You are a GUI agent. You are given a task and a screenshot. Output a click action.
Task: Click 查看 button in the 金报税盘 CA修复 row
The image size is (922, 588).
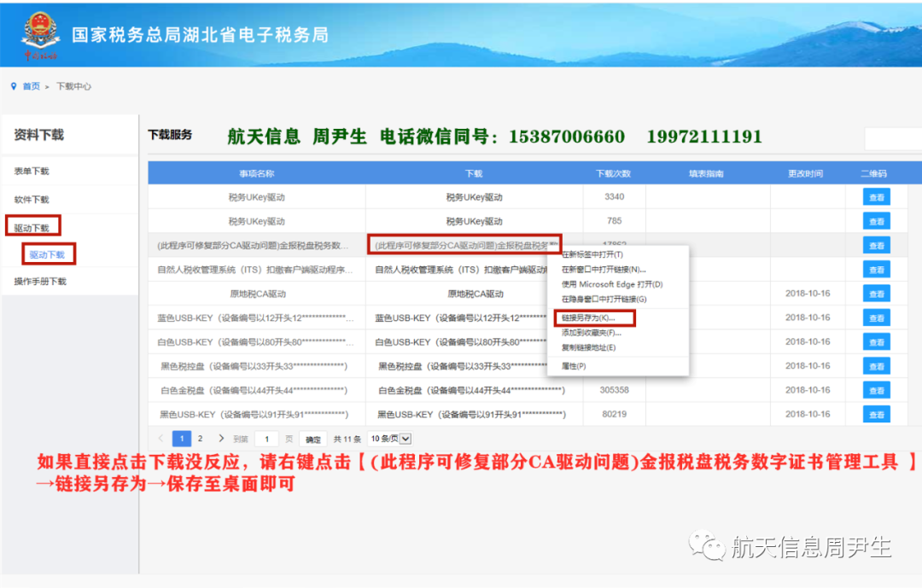click(x=876, y=246)
